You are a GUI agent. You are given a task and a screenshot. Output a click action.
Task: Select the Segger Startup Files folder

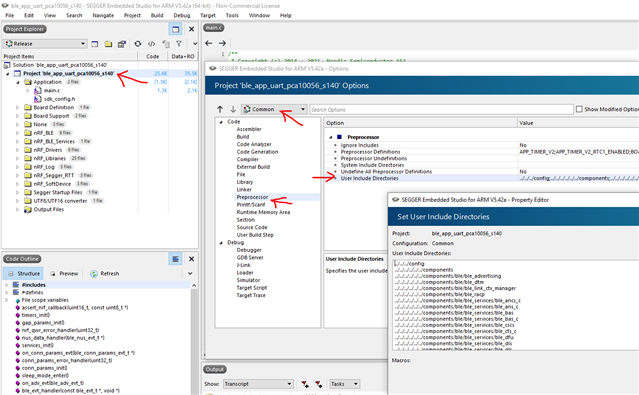pos(58,192)
